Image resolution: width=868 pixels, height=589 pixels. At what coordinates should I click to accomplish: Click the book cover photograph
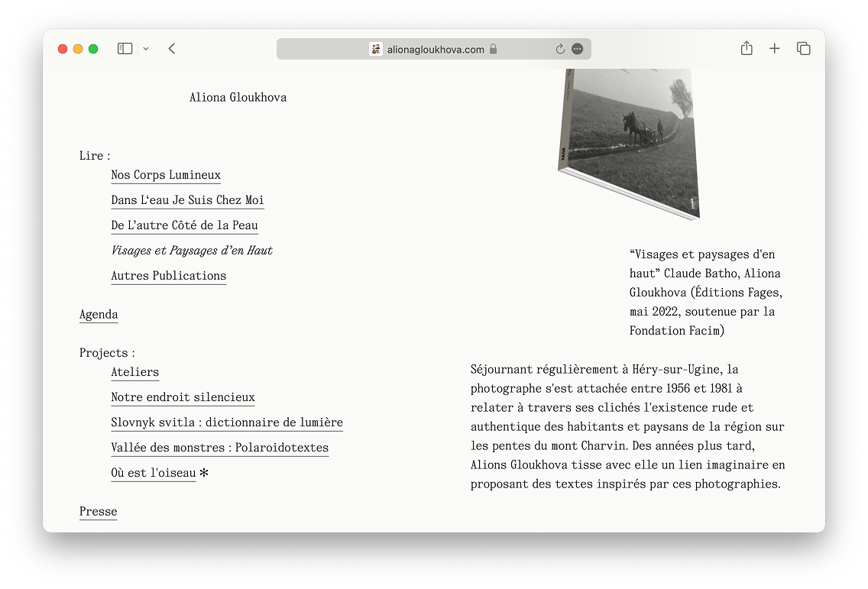(630, 141)
